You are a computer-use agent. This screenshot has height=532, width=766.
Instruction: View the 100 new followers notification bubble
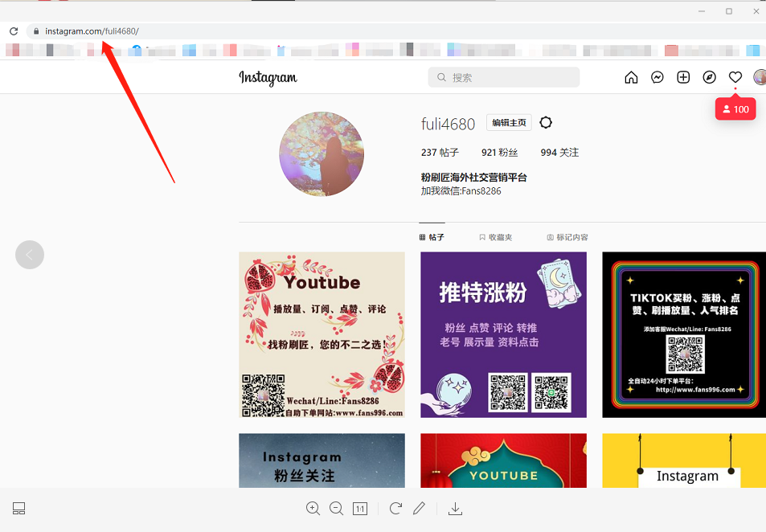point(735,109)
